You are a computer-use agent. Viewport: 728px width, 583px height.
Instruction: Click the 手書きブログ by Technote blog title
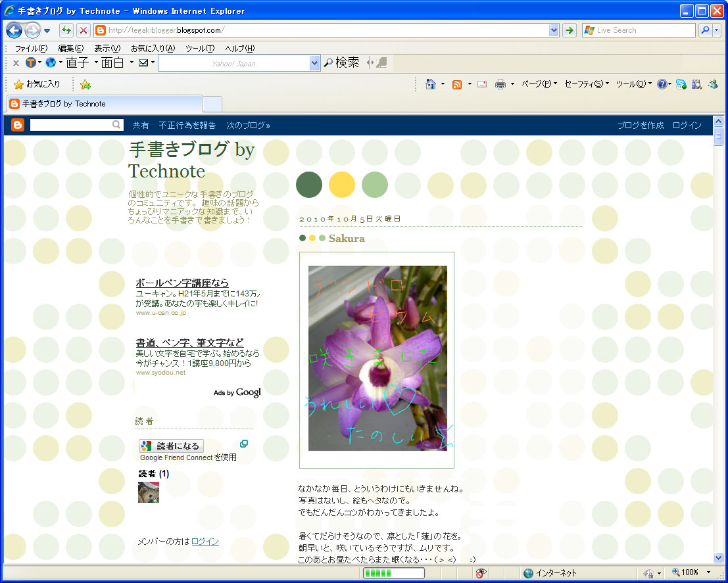point(192,160)
